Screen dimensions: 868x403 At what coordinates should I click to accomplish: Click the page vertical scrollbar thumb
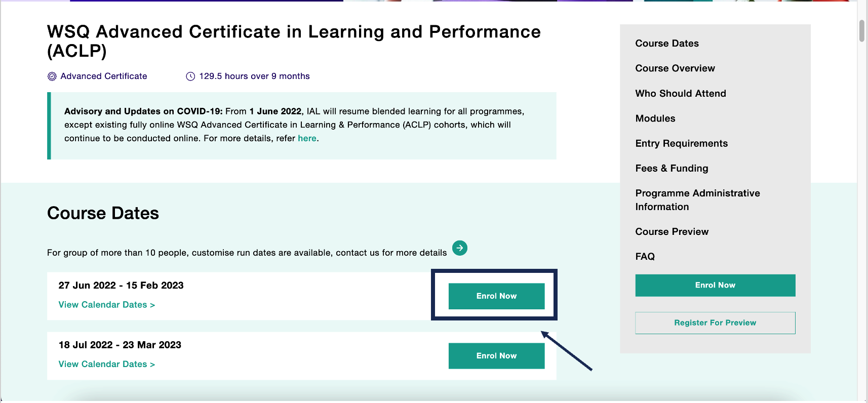pos(862,31)
